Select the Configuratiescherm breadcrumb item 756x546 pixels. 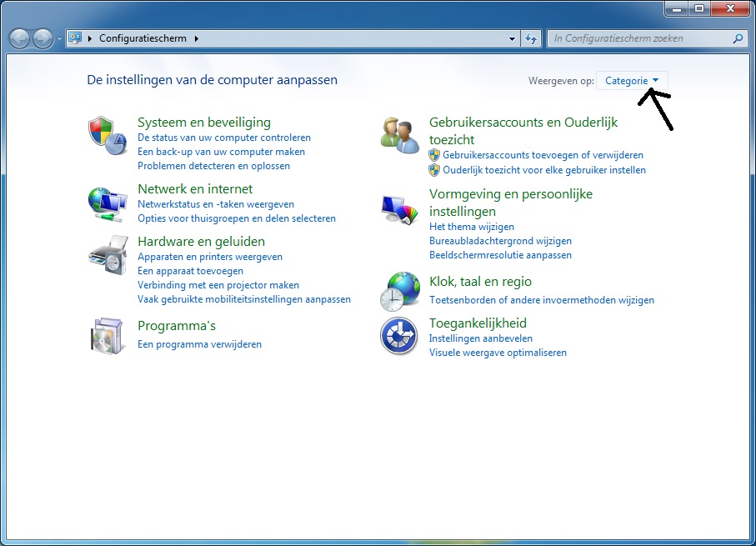pyautogui.click(x=143, y=38)
